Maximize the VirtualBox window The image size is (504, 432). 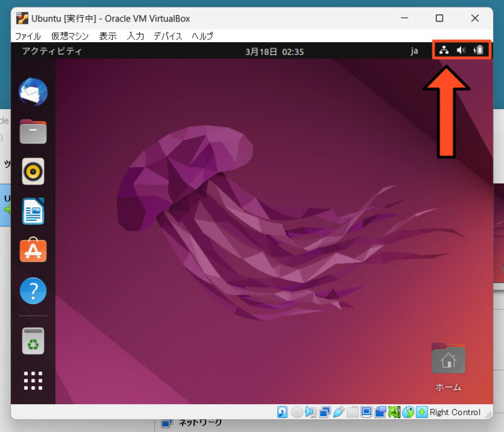[x=439, y=18]
